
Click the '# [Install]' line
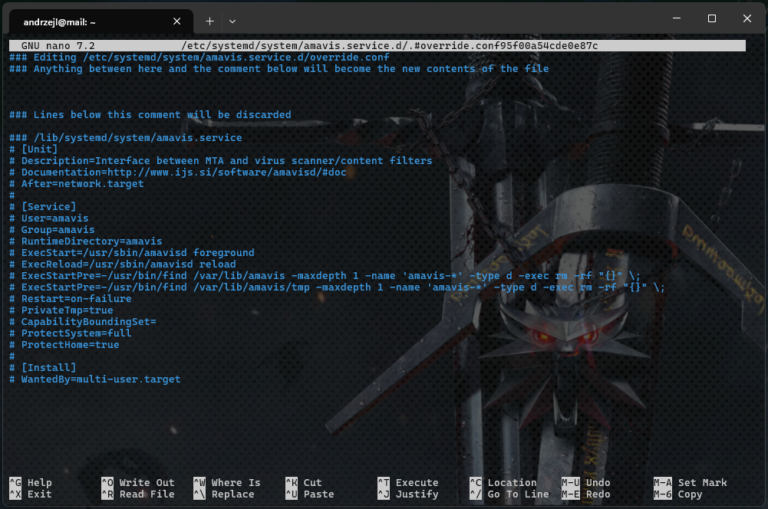point(43,367)
